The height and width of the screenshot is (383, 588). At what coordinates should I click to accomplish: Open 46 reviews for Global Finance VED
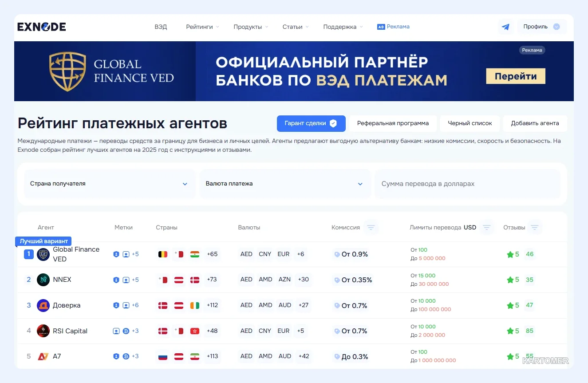pos(529,254)
